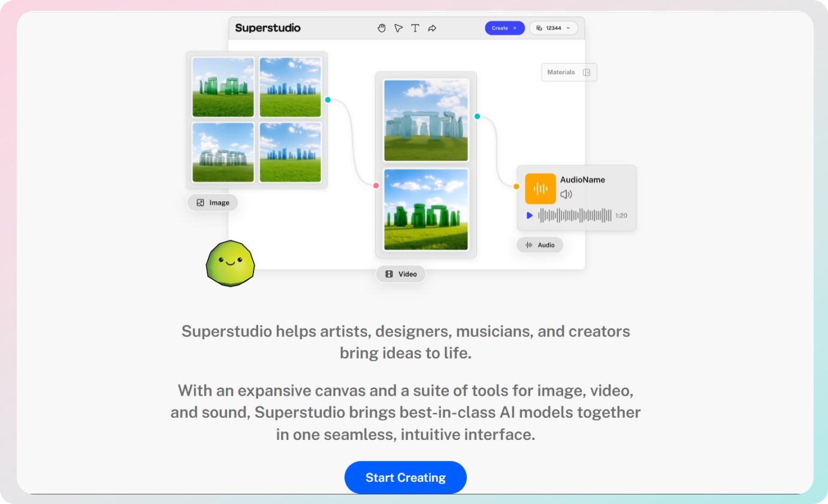Click the orange audio connector dot
The width and height of the screenshot is (828, 504).
coord(516,187)
